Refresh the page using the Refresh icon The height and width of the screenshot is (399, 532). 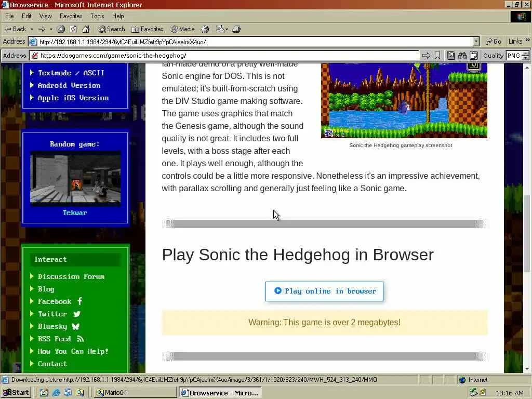(73, 29)
